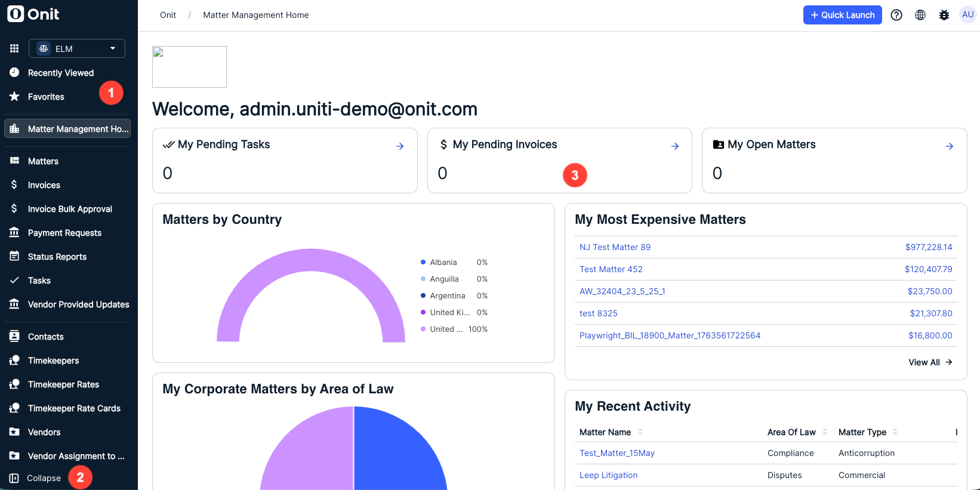The image size is (980, 490).
Task: Expand the ELM application dropdown
Action: pos(77,48)
